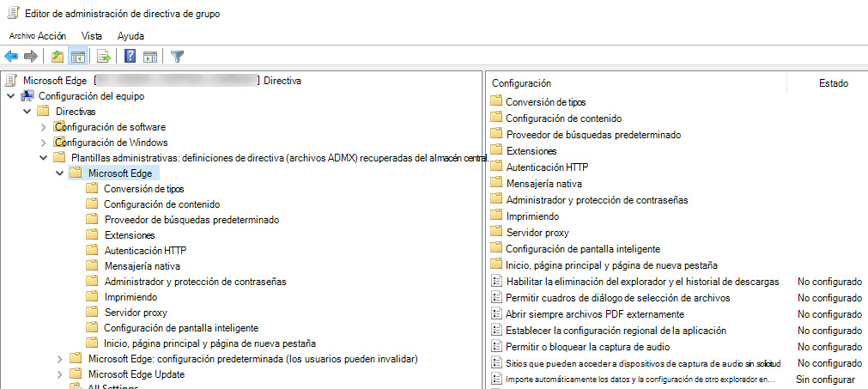Click Configuración de contenido folder icon in right pane

point(496,118)
